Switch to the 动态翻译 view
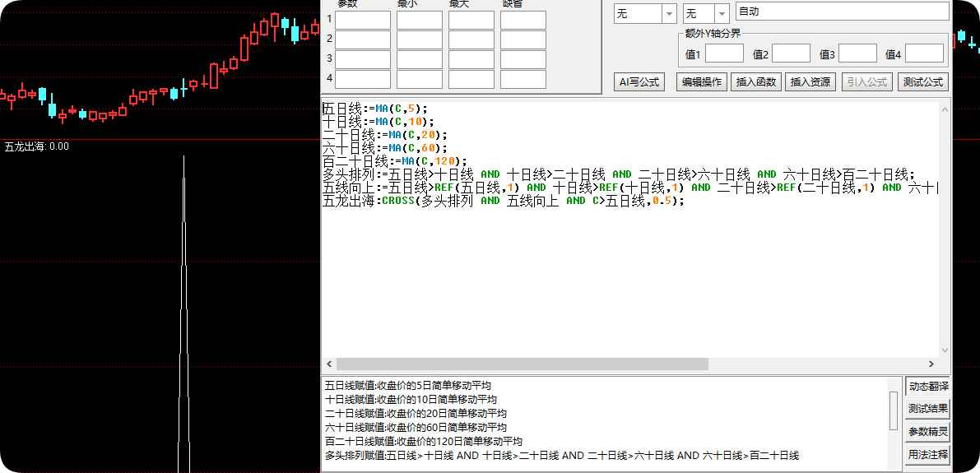This screenshot has width=980, height=473. click(927, 386)
